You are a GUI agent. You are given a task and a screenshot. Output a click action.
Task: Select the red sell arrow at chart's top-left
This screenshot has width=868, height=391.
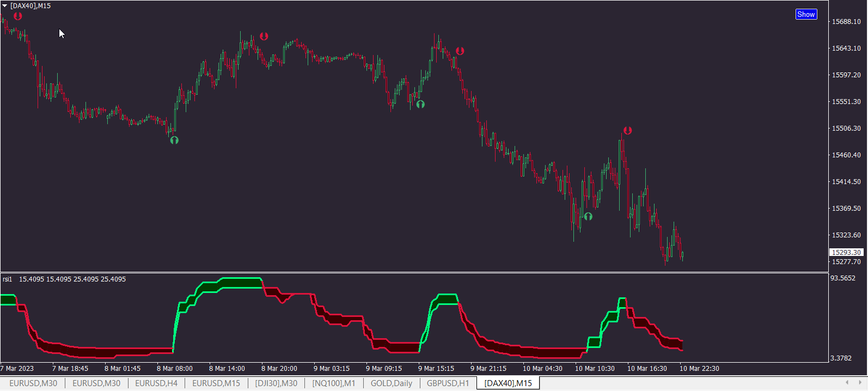click(x=18, y=16)
